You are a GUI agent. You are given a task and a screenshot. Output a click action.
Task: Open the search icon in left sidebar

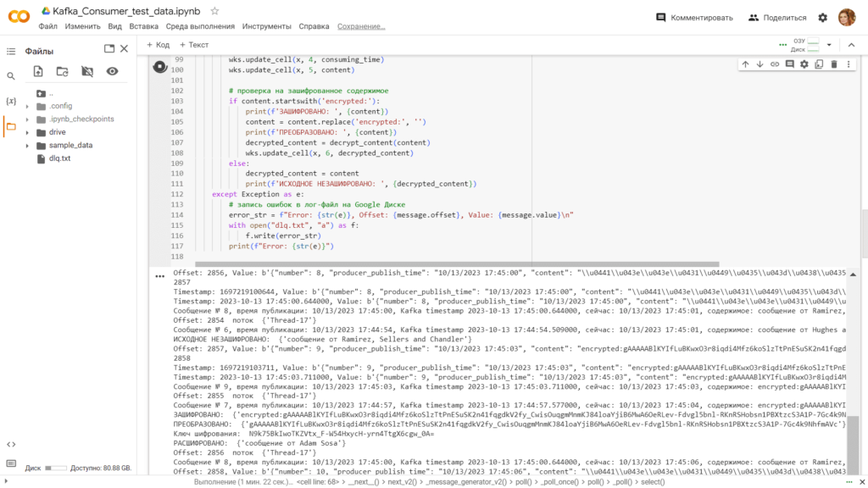[x=11, y=76]
